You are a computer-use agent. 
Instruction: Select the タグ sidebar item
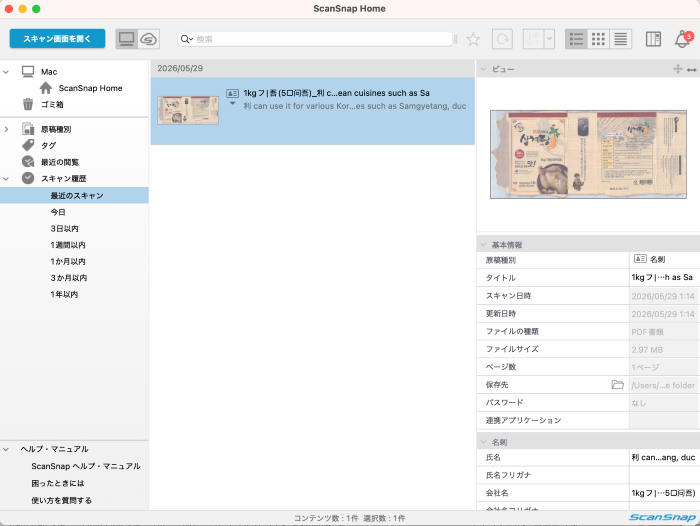point(48,146)
